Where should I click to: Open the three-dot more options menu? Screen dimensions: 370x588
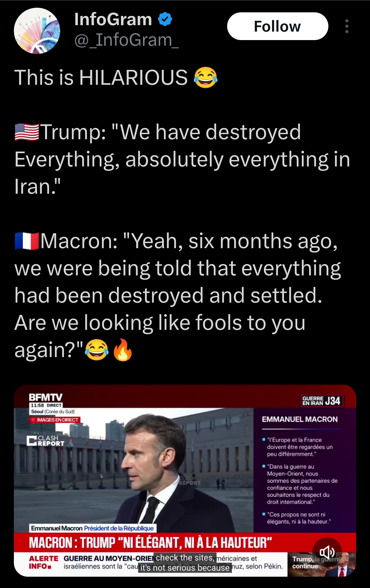[347, 26]
